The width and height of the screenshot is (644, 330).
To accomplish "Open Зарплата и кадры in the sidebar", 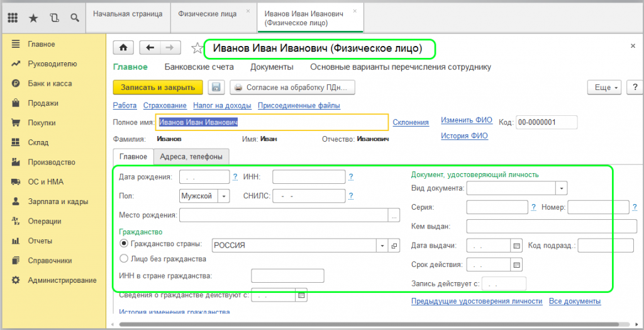I will point(57,202).
